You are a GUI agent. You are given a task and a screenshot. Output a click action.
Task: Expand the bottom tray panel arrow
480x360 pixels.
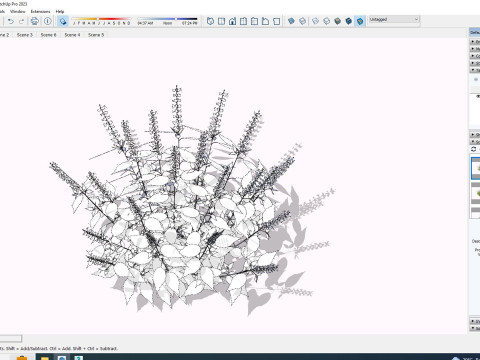point(475,328)
